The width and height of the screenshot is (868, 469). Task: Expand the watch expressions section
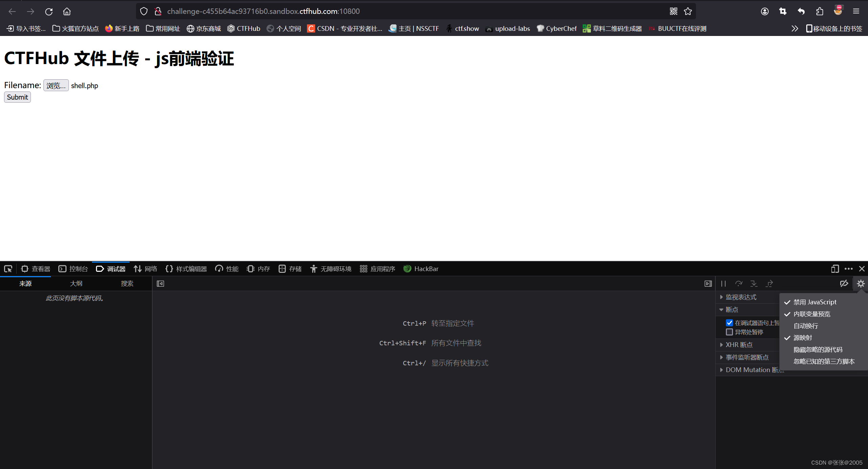click(740, 297)
